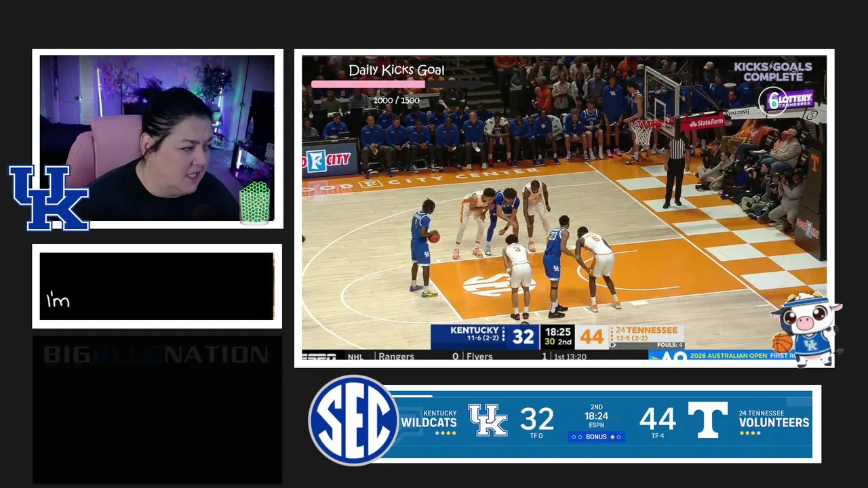Click the Tennessee score 44 in the overlay
Image resolution: width=868 pixels, height=488 pixels.
(x=657, y=419)
